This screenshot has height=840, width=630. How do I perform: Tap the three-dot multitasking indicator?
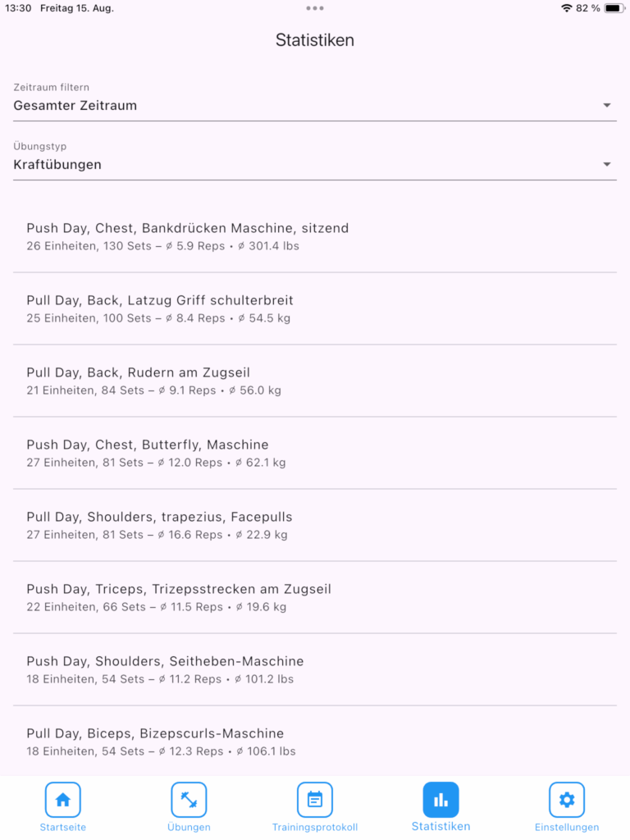click(x=315, y=8)
